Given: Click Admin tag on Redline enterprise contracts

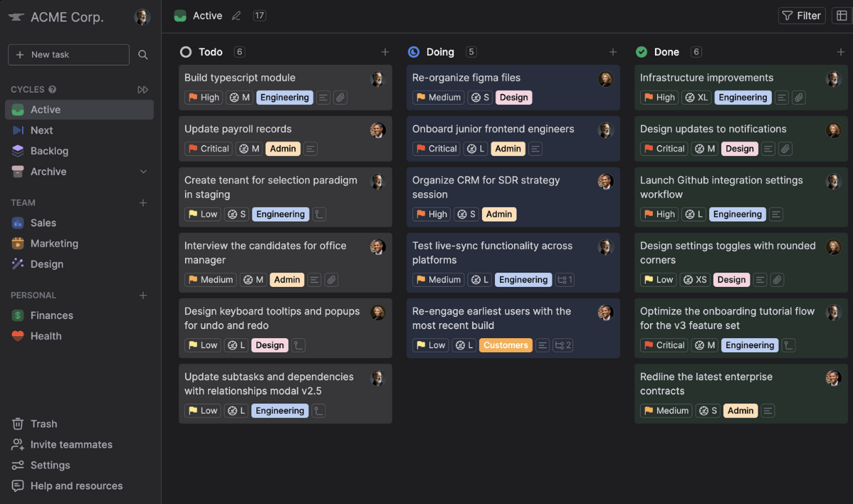Looking at the screenshot, I should click(x=741, y=411).
